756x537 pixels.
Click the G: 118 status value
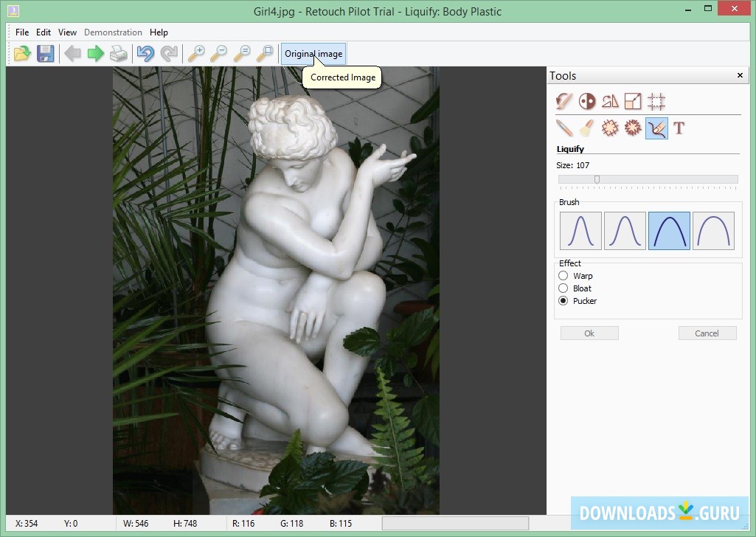pyautogui.click(x=291, y=524)
